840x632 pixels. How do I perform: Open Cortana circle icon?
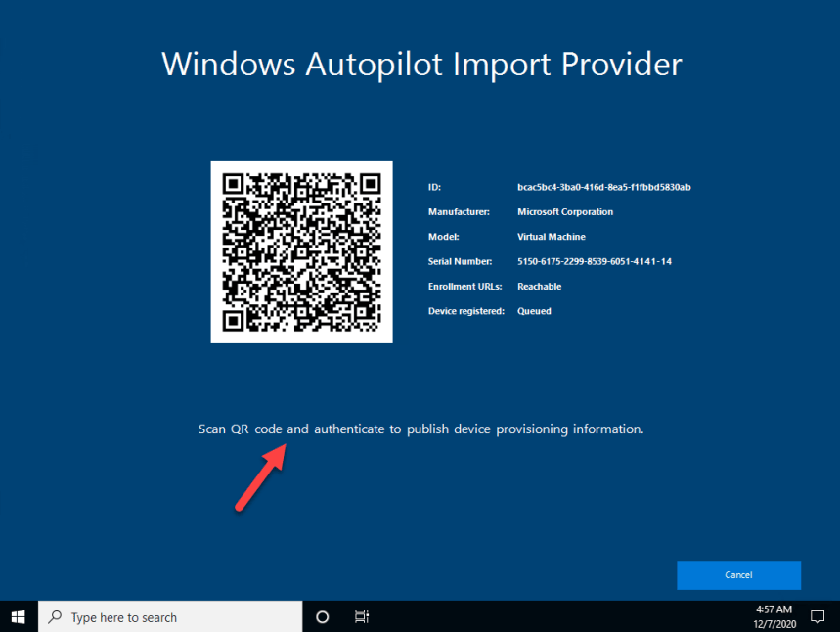(322, 617)
